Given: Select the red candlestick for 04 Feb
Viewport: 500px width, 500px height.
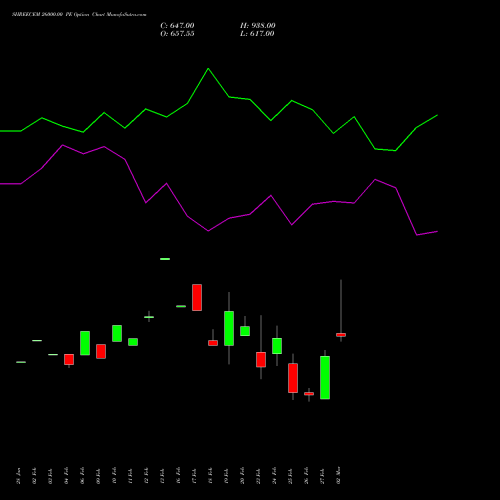Looking at the screenshot, I should 69,359.
